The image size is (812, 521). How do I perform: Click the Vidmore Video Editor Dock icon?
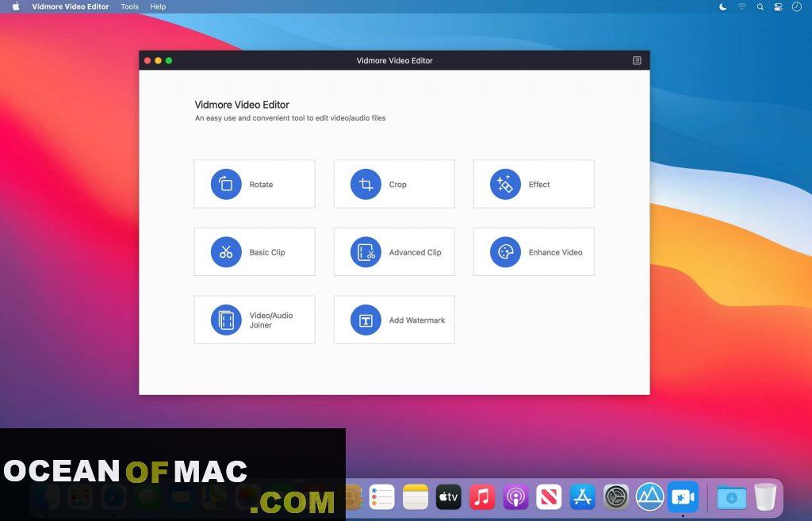(x=683, y=497)
